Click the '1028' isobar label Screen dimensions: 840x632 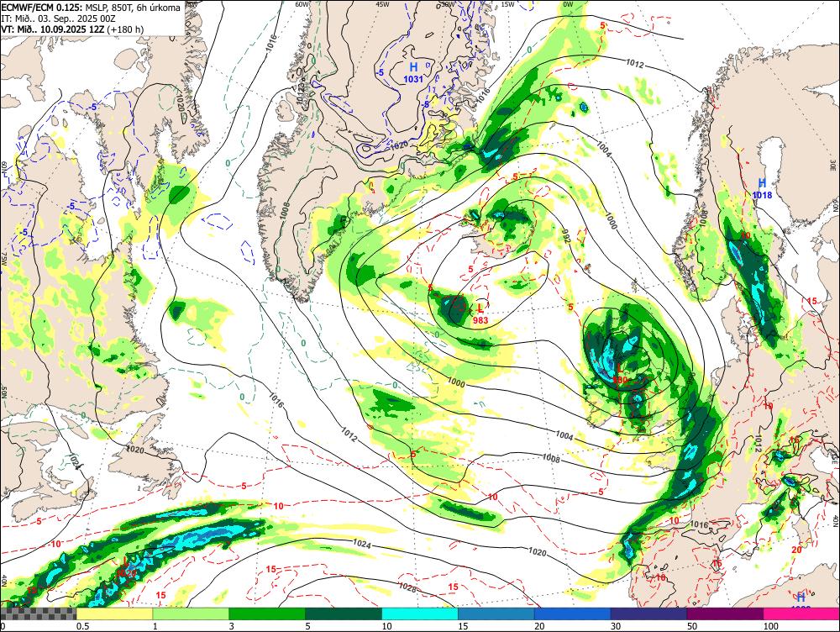click(407, 588)
